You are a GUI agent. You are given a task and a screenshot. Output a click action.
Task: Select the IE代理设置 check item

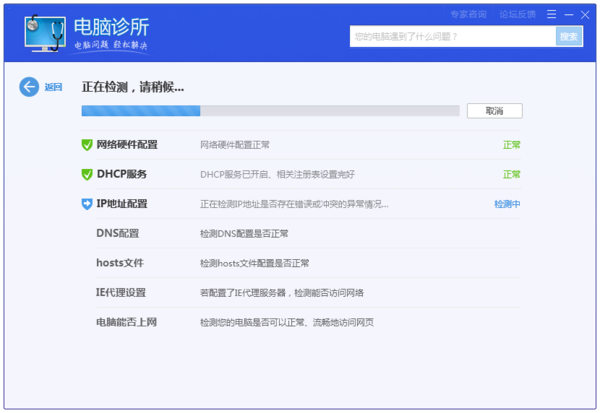121,293
